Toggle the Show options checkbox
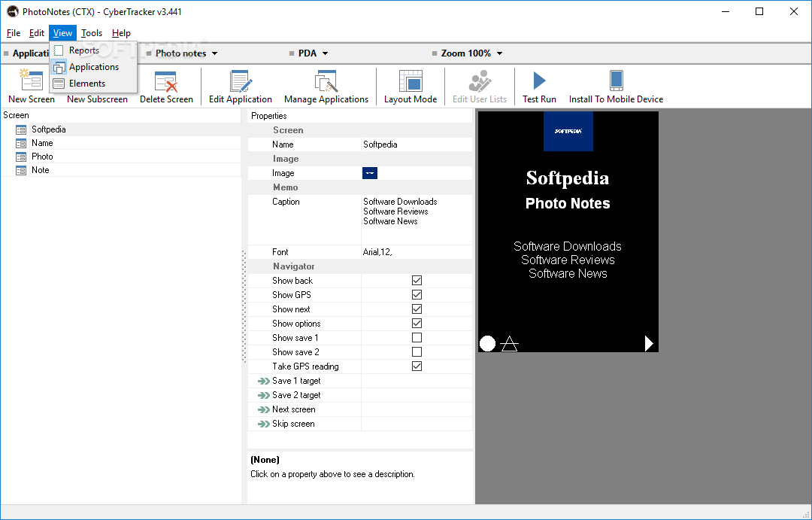Image resolution: width=812 pixels, height=520 pixels. pyautogui.click(x=417, y=323)
